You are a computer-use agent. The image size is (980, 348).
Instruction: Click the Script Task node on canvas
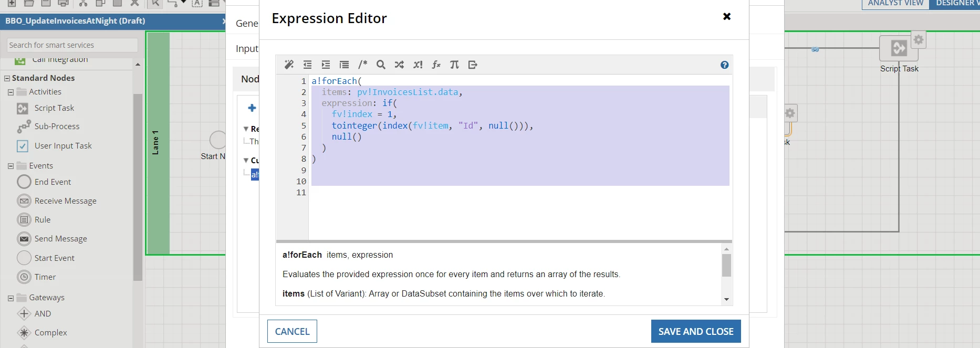point(899,48)
